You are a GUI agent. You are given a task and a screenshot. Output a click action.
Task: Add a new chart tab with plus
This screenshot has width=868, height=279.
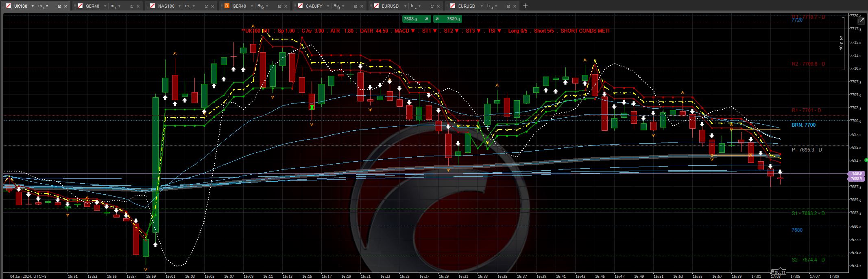click(x=525, y=6)
